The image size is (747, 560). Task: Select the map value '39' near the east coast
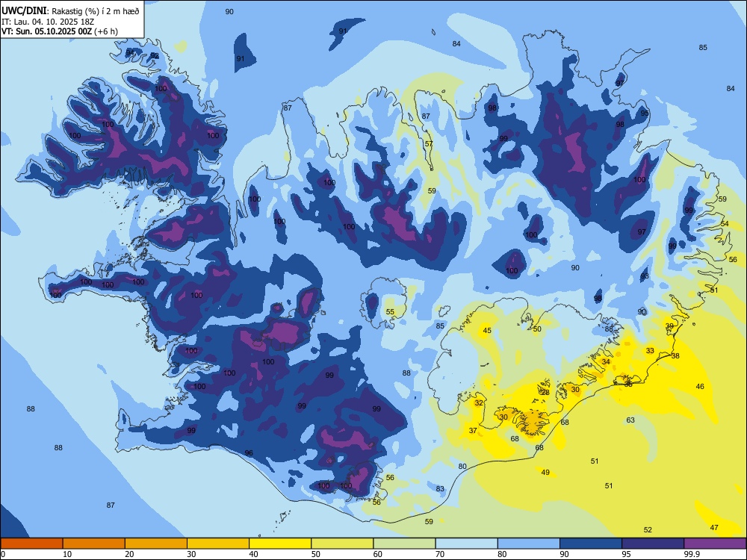click(x=670, y=326)
